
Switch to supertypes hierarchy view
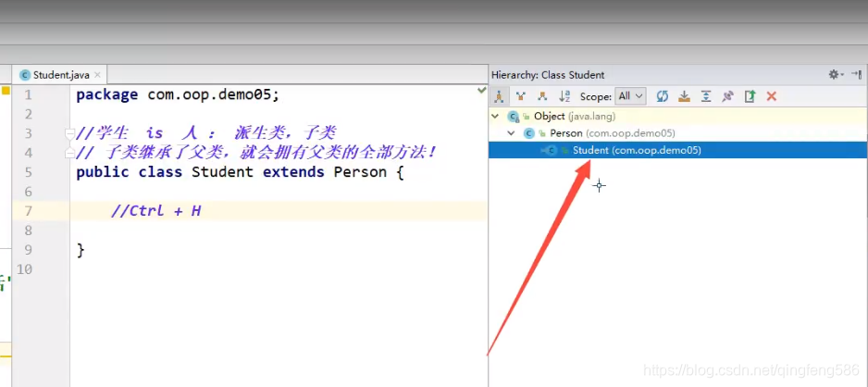pyautogui.click(x=520, y=96)
